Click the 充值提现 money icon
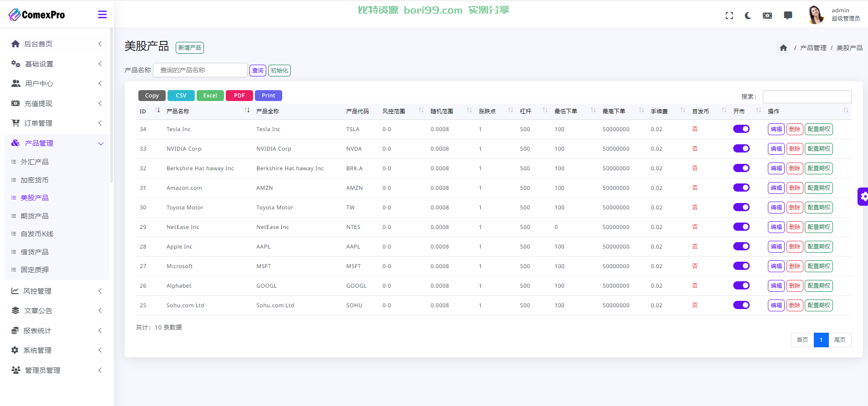The width and height of the screenshot is (868, 406). [x=15, y=103]
